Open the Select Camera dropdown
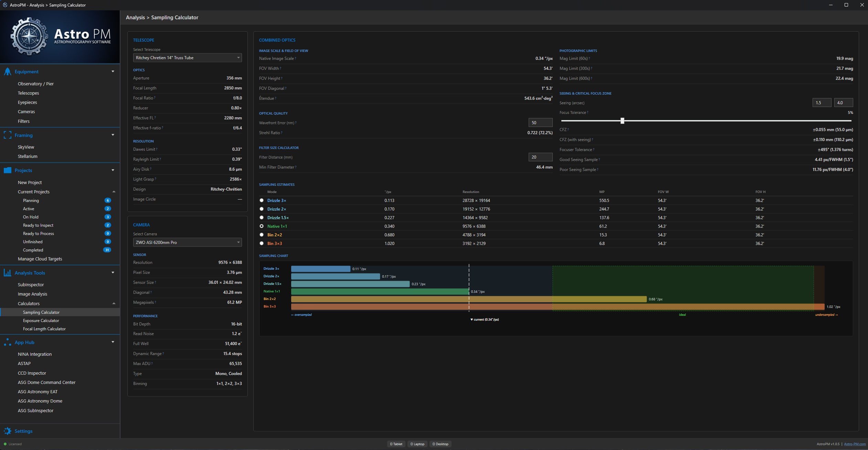Image resolution: width=868 pixels, height=450 pixels. coord(187,243)
